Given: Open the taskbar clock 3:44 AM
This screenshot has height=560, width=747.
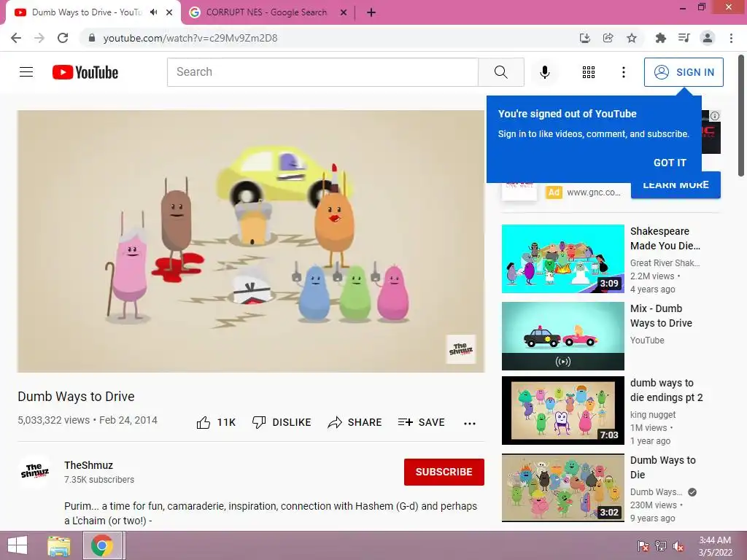Looking at the screenshot, I should [x=715, y=546].
